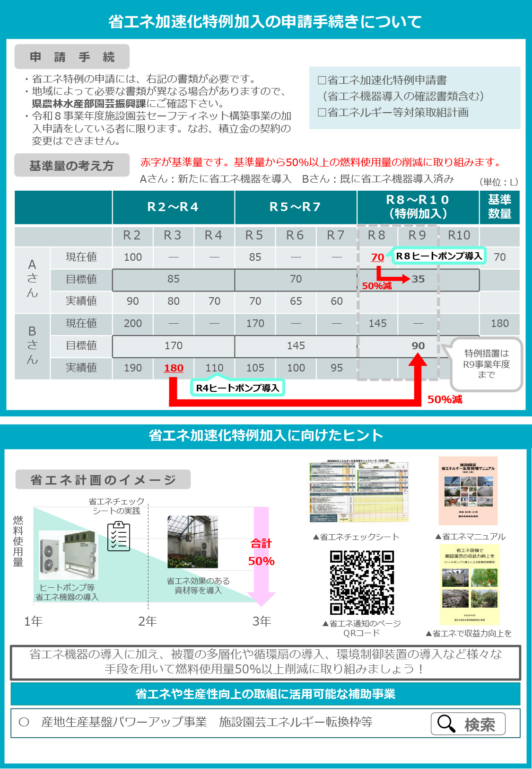532x769 pixels.
Task: Click the 50%減 label under the table
Action: pos(445,399)
